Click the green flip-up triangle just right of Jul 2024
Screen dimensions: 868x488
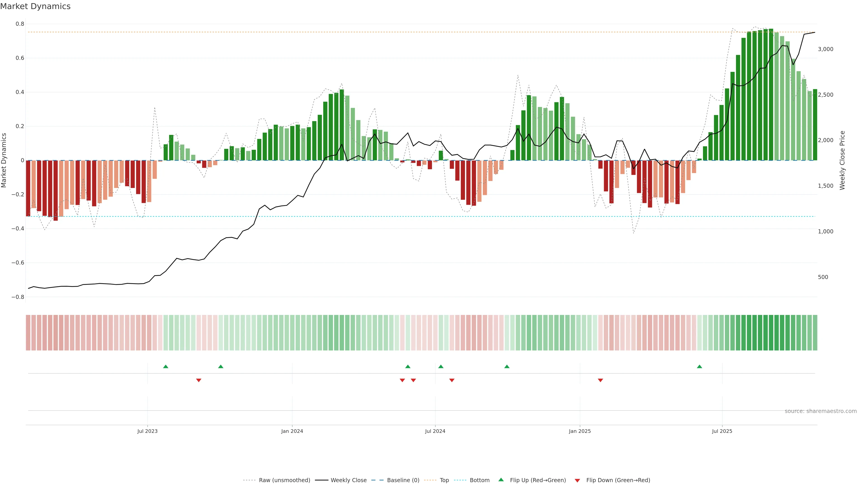click(x=441, y=366)
